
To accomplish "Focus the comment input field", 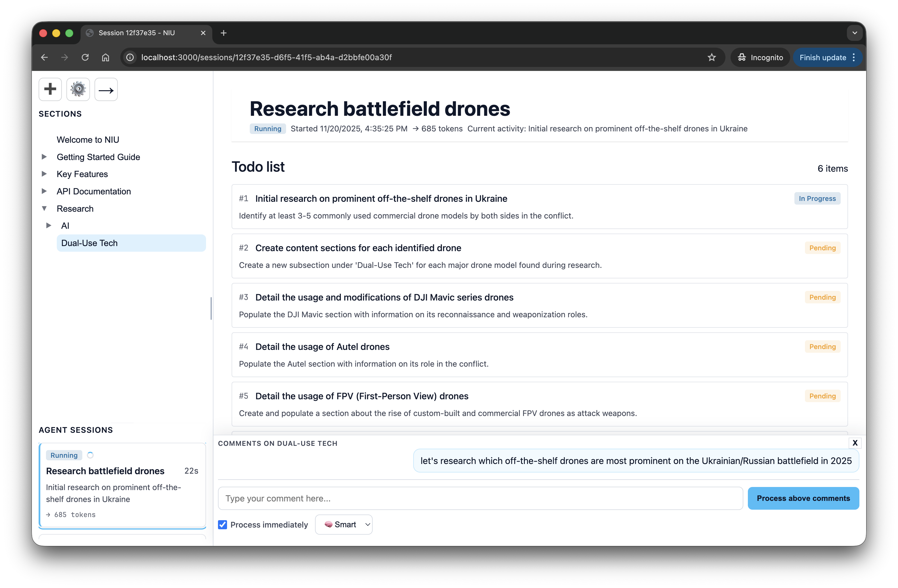I will coord(480,498).
